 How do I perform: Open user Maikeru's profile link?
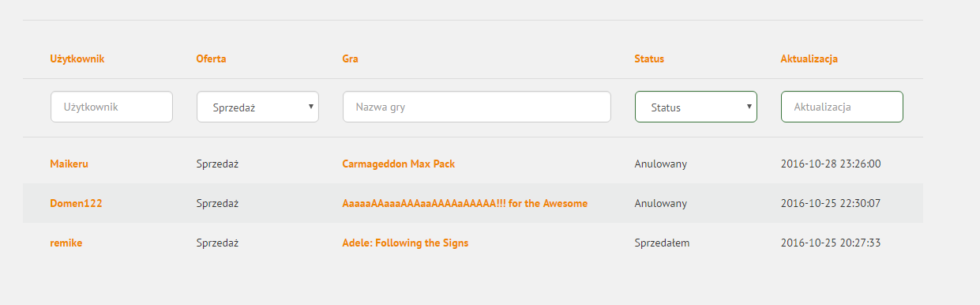tap(69, 164)
